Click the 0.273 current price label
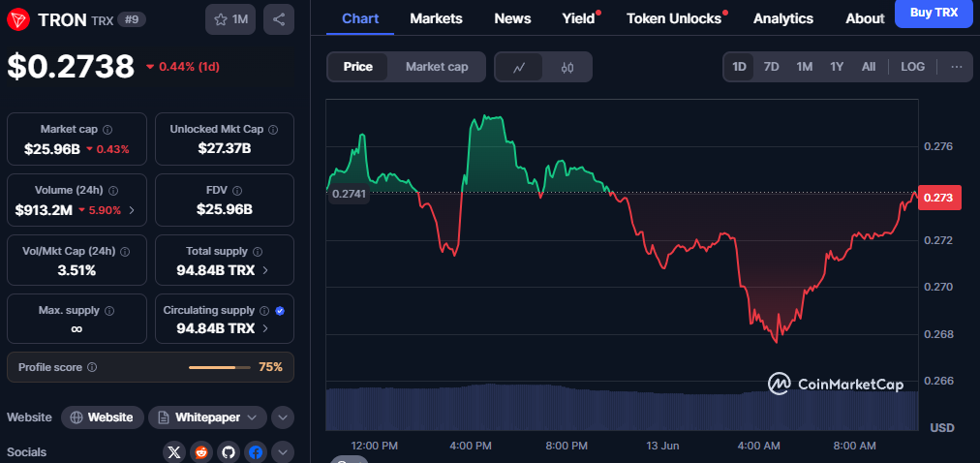Screen dimensions: 980x463 pyautogui.click(x=938, y=198)
